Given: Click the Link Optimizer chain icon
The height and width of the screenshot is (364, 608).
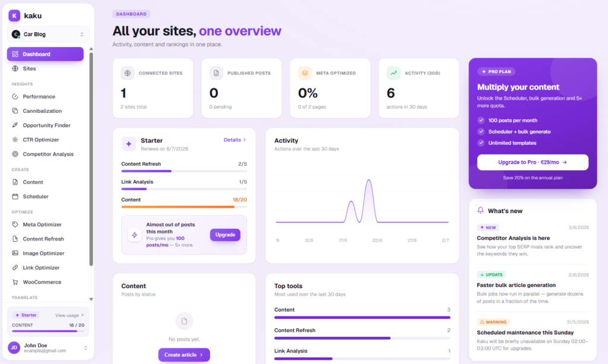Looking at the screenshot, I should pos(15,267).
